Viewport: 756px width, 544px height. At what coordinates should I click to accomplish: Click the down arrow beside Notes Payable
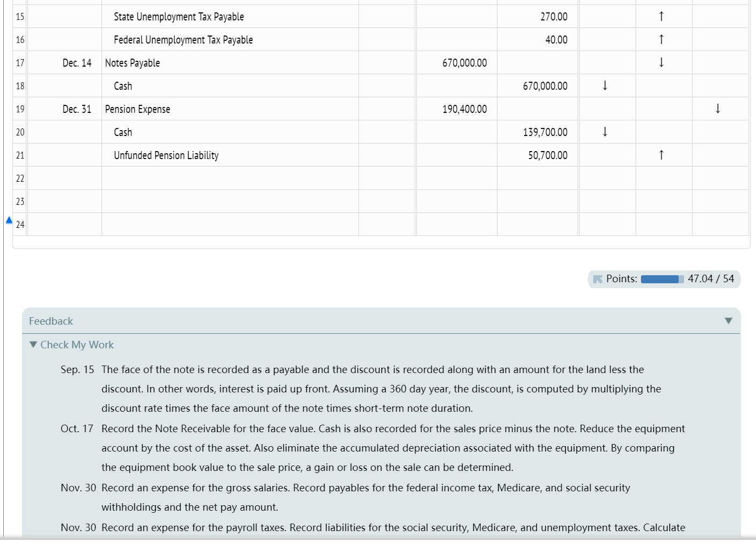[x=662, y=62]
